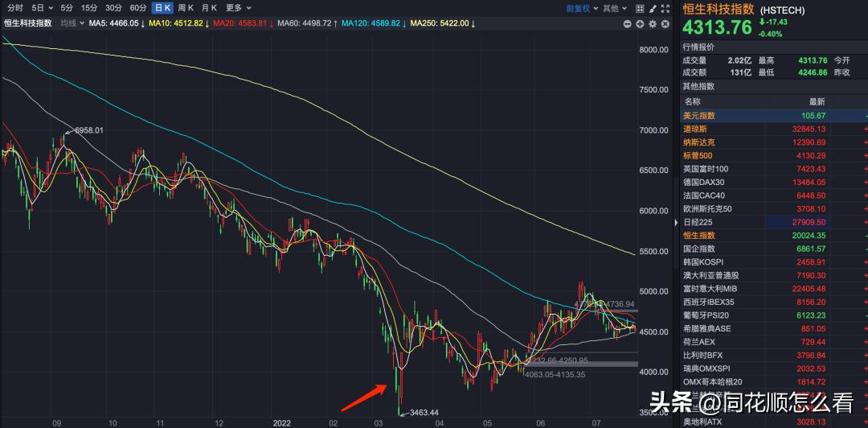
Task: Click the 行情报价 section header
Action: (698, 47)
